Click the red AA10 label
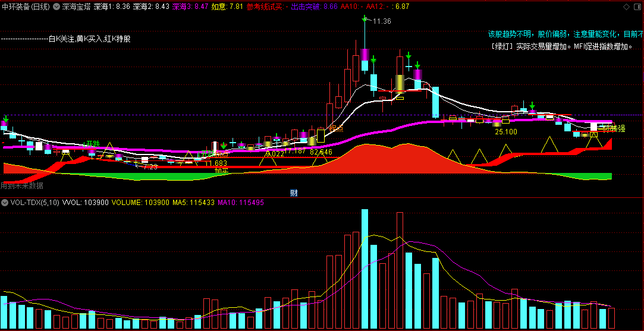Viewport: 644px width, 331px height. (351, 7)
